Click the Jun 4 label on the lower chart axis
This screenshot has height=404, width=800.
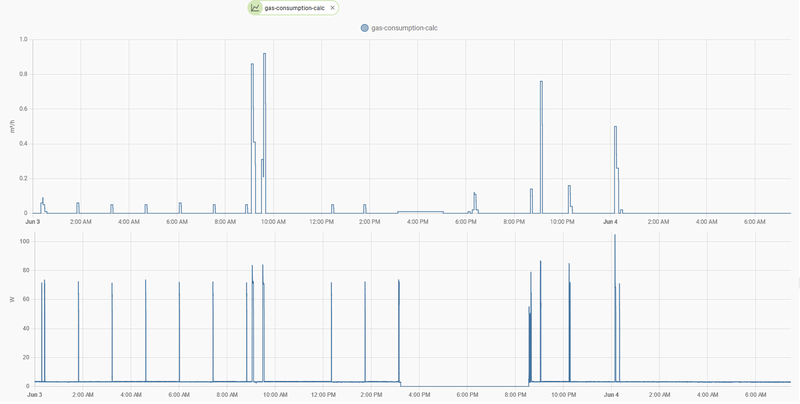point(611,395)
